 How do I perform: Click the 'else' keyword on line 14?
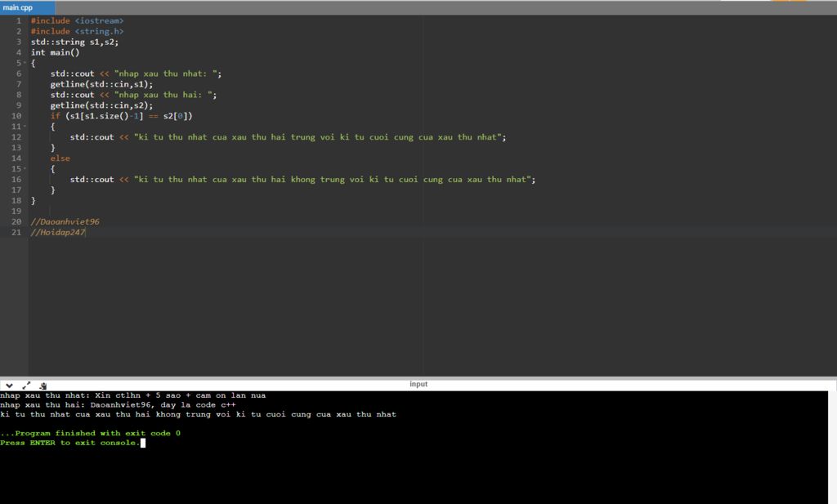tap(60, 158)
